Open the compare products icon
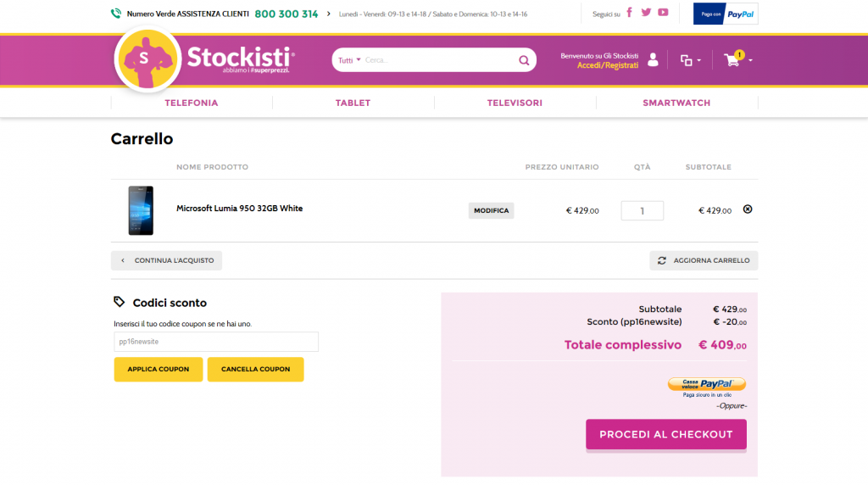 [x=687, y=60]
